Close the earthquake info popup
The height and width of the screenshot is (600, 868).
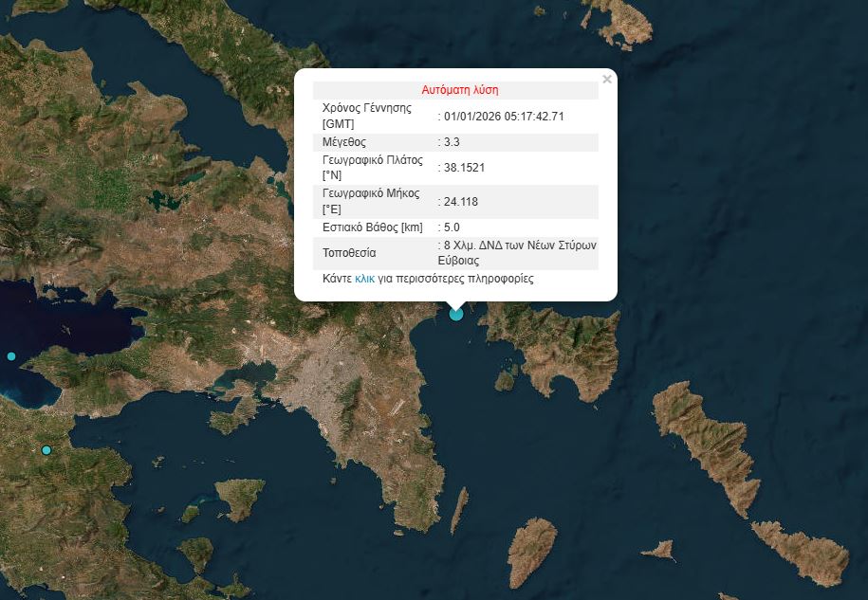(607, 80)
